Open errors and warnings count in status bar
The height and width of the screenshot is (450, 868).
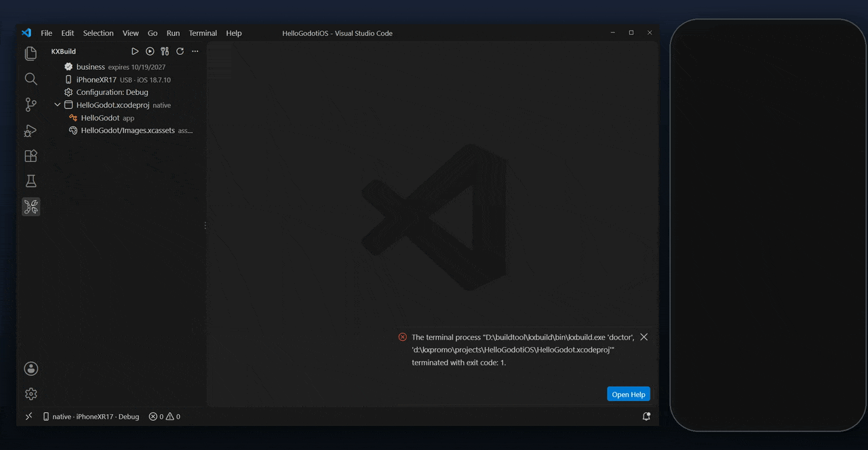[x=165, y=417]
